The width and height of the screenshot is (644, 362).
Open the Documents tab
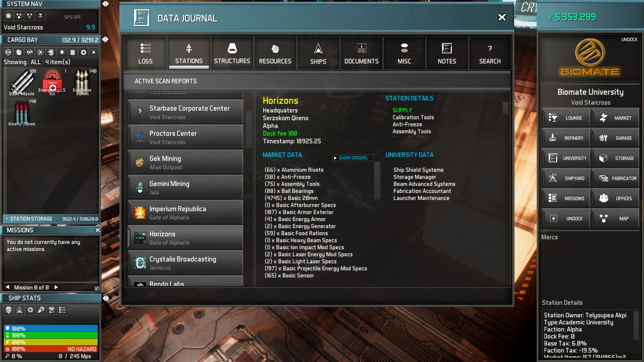tap(361, 53)
